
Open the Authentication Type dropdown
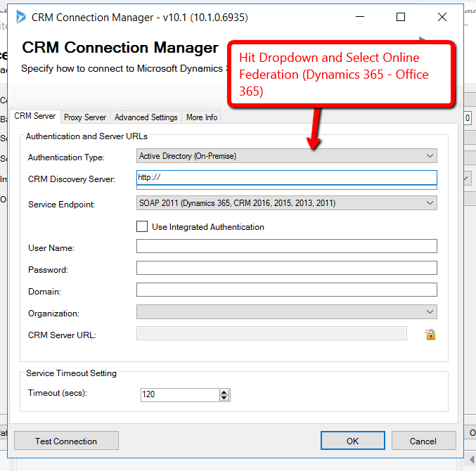tap(287, 156)
